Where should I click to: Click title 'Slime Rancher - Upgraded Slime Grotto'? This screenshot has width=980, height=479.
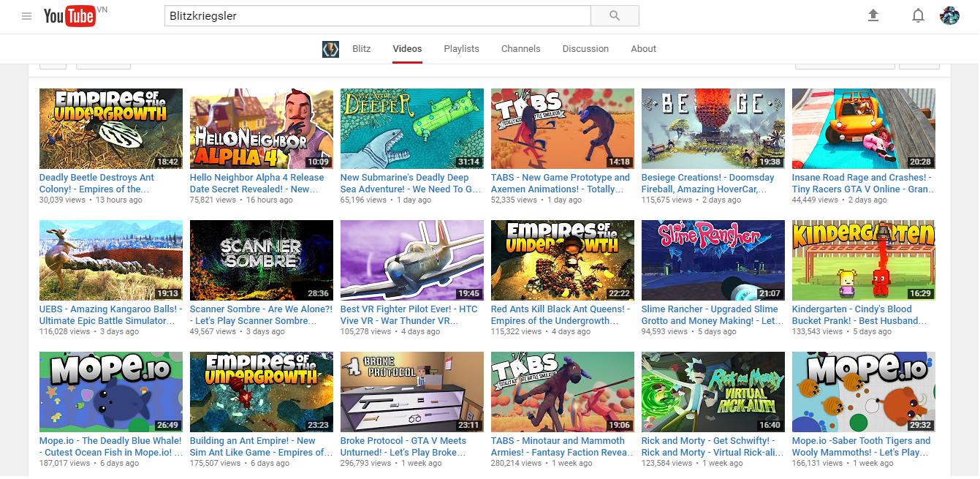713,314
